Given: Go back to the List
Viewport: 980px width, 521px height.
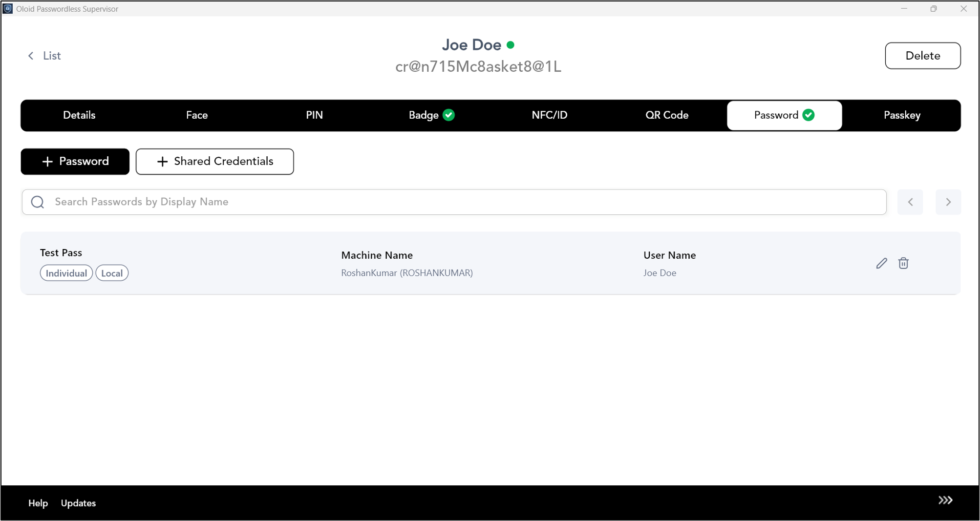Looking at the screenshot, I should [44, 56].
